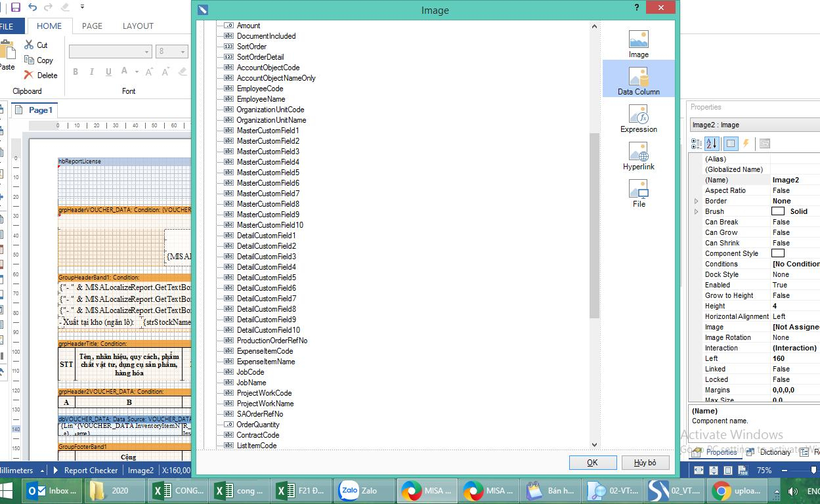
Task: Click the Brush color swatch
Action: tap(778, 211)
